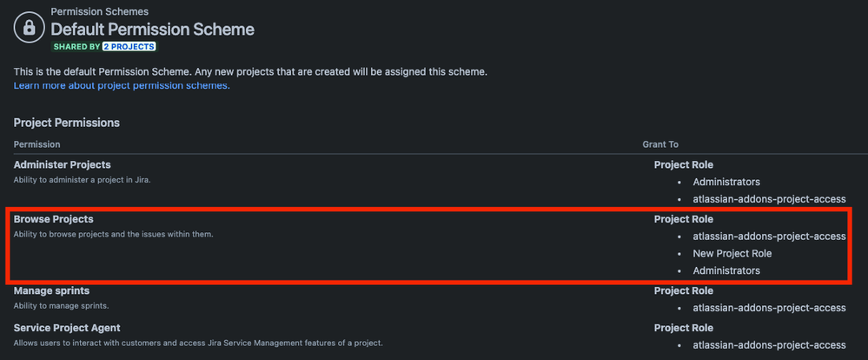Click the Project Permissions section heading
The height and width of the screenshot is (360, 868).
66,123
